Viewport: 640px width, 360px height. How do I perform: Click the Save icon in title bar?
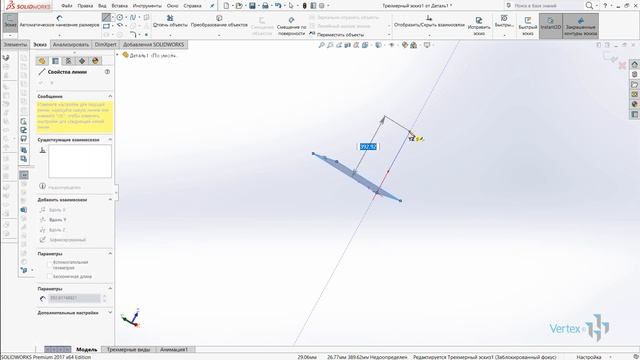click(252, 6)
